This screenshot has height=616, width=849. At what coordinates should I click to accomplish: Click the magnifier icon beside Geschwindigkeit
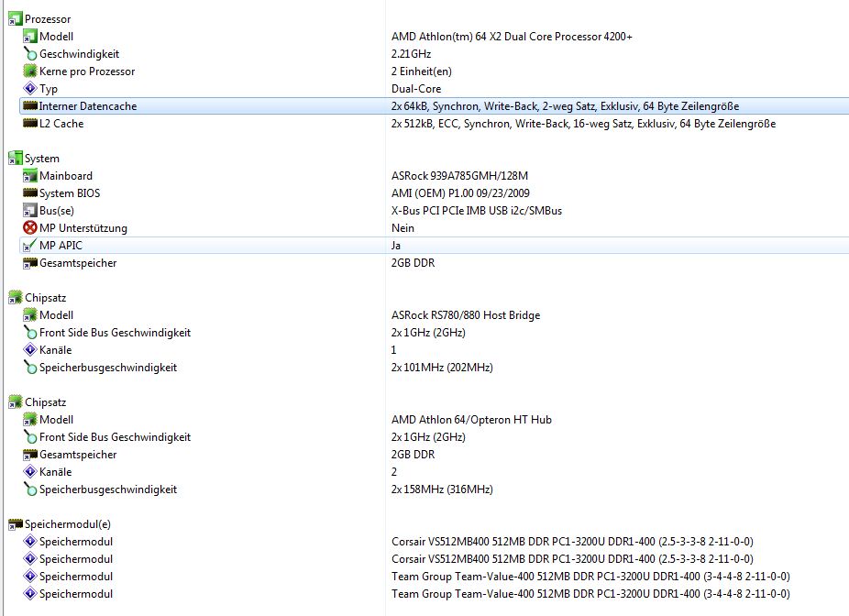coord(30,54)
